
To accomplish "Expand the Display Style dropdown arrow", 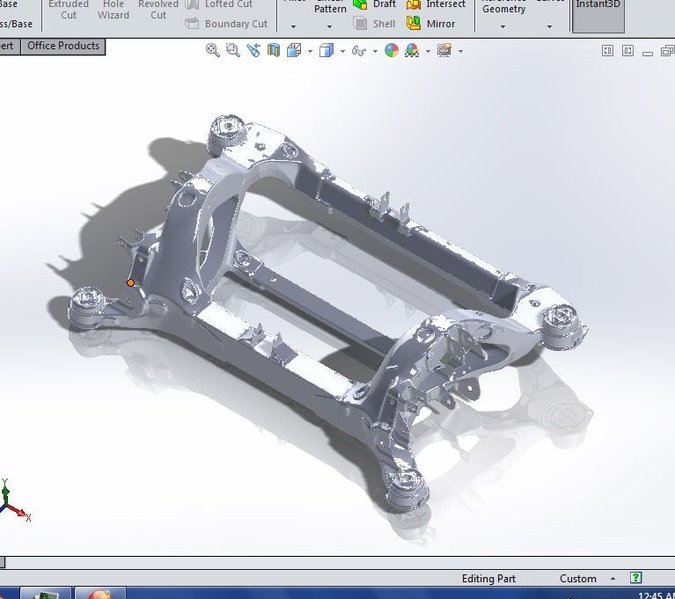I will pos(343,51).
